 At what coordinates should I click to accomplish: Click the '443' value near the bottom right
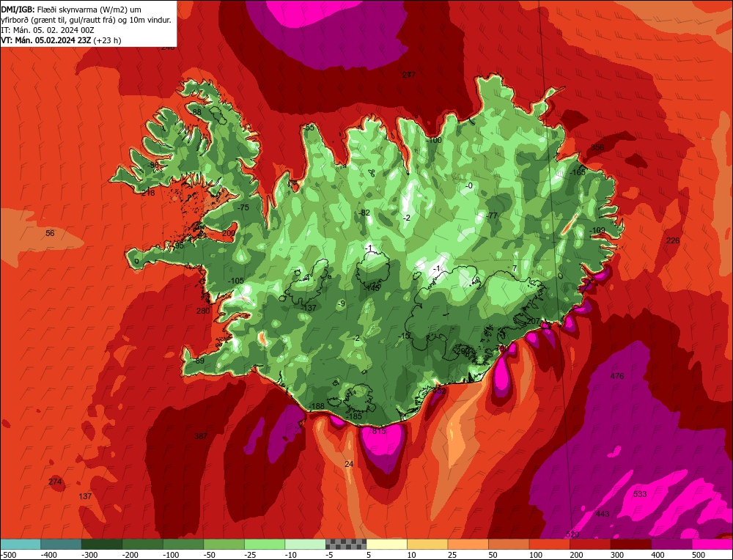(603, 514)
